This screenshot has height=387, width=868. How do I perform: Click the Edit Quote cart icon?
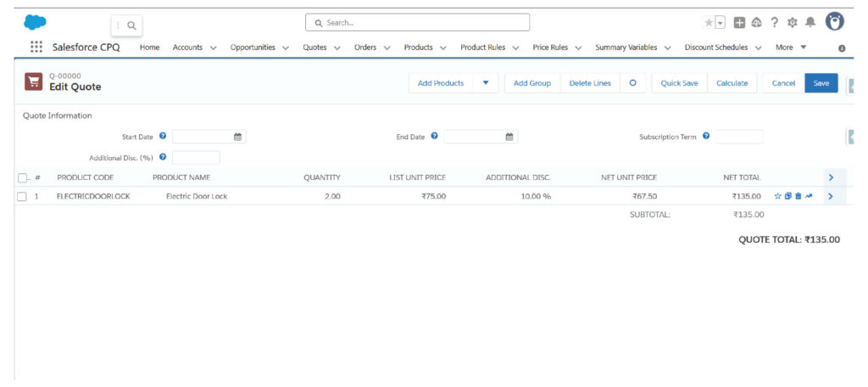point(34,81)
